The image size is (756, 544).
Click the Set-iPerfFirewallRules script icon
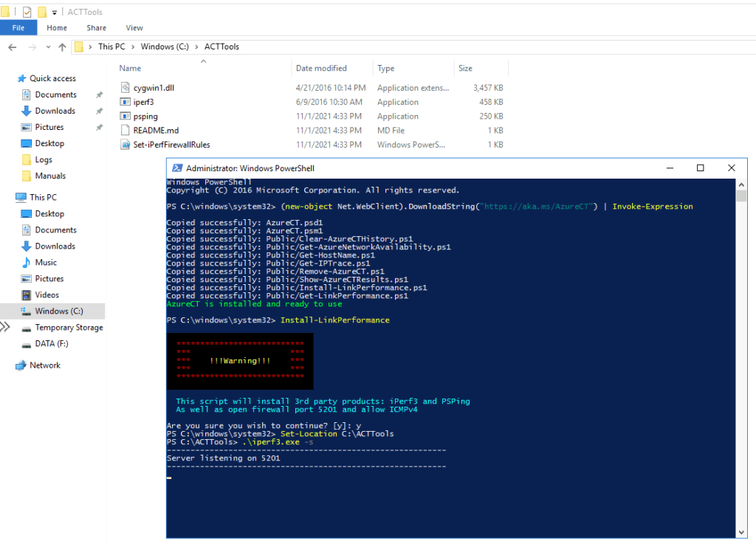pos(125,145)
